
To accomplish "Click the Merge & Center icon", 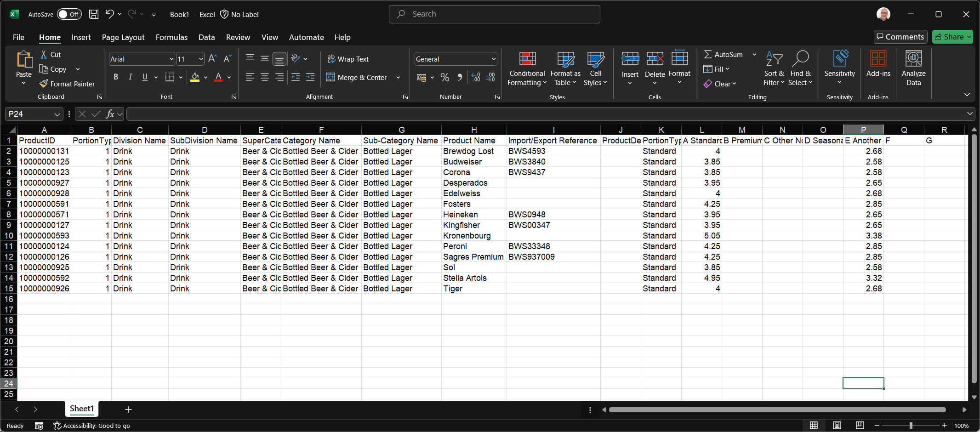I will coord(330,77).
